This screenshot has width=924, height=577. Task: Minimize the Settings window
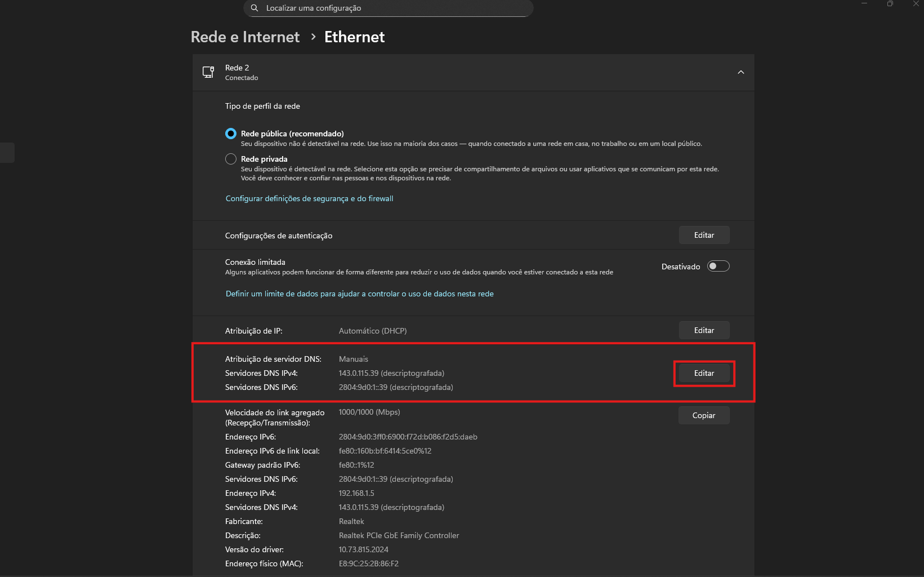pyautogui.click(x=864, y=4)
